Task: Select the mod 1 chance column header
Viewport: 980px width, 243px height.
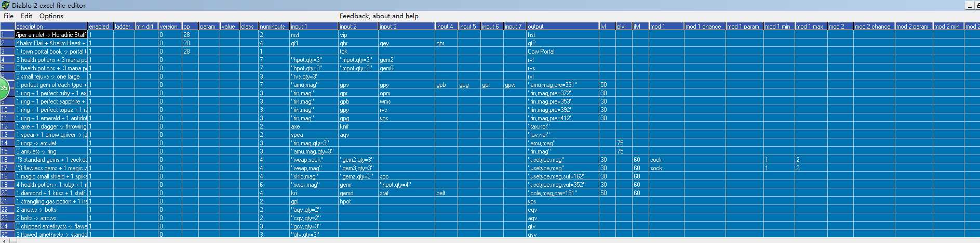Action: coord(705,26)
